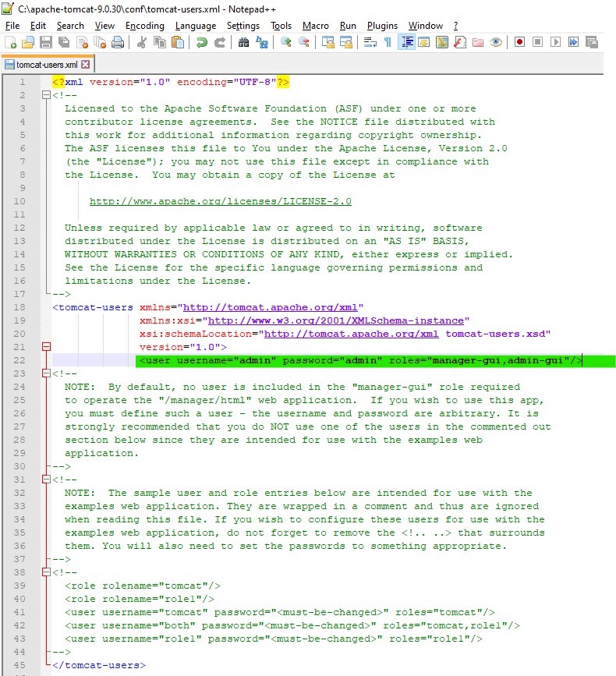Open the Replace dialog icon

point(262,42)
